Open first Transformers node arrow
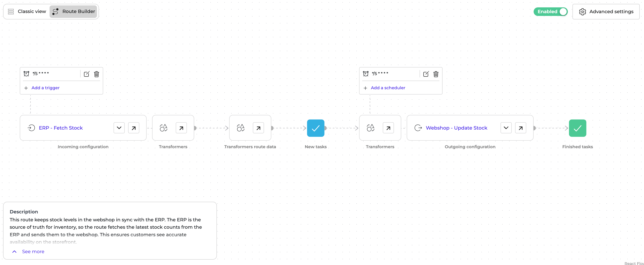This screenshot has width=644, height=265. point(181,128)
